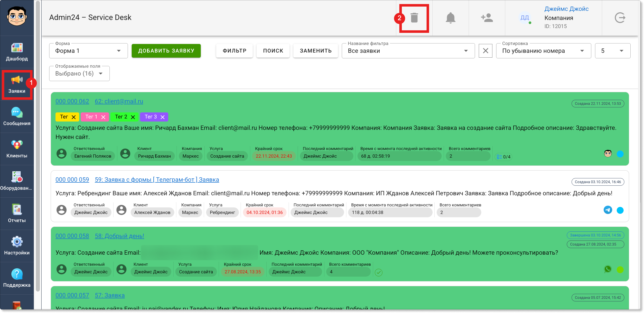This screenshot has height=313, width=644.
Task: Click blue status dot in ticket 062
Action: tap(620, 154)
